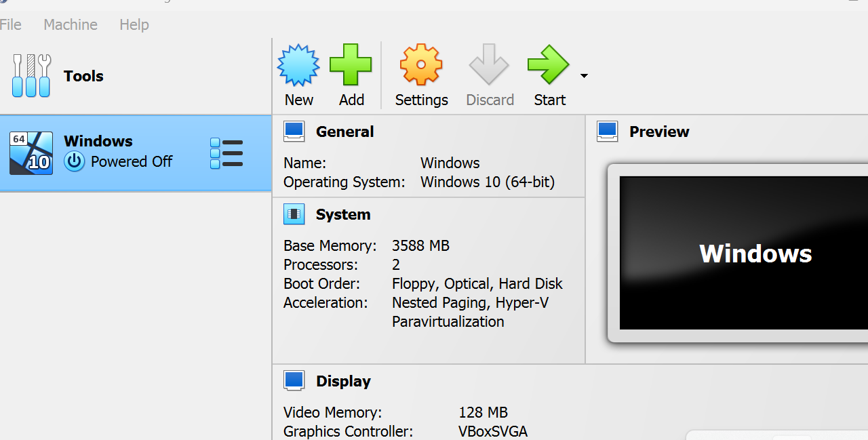Click Boot Order value Floppy, Optical, Hard Disk
Image resolution: width=868 pixels, height=440 pixels.
477,283
